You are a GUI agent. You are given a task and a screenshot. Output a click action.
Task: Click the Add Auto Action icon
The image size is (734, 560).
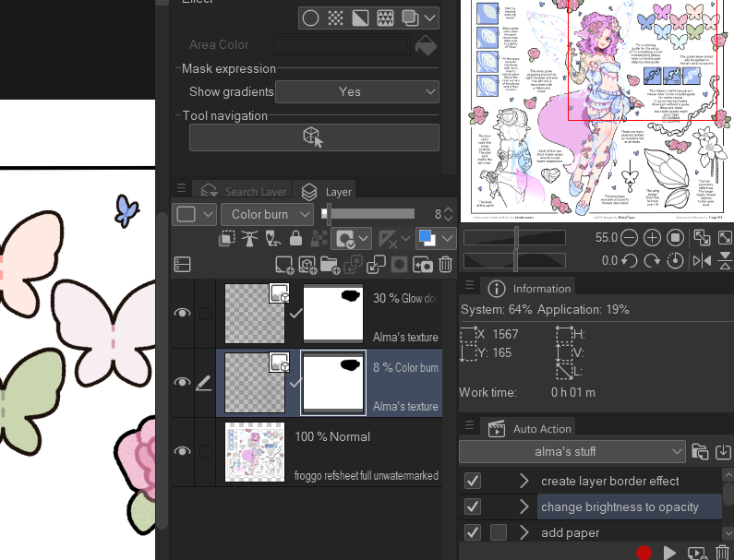(697, 553)
